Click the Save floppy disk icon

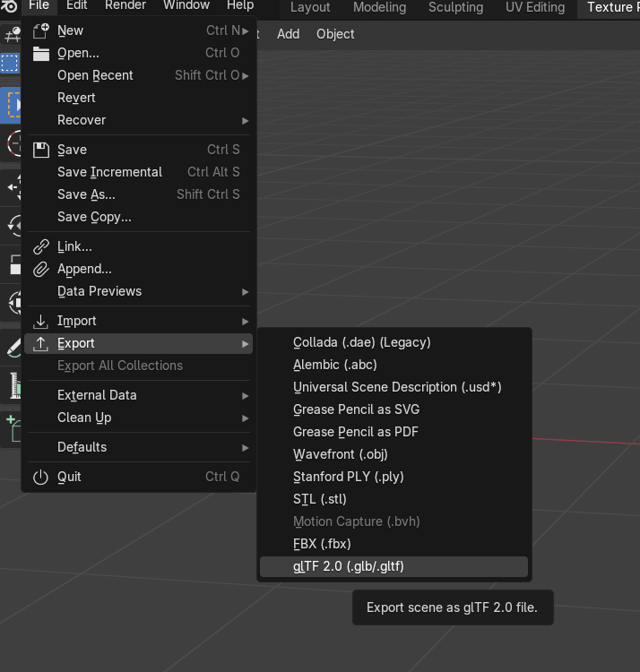point(40,150)
